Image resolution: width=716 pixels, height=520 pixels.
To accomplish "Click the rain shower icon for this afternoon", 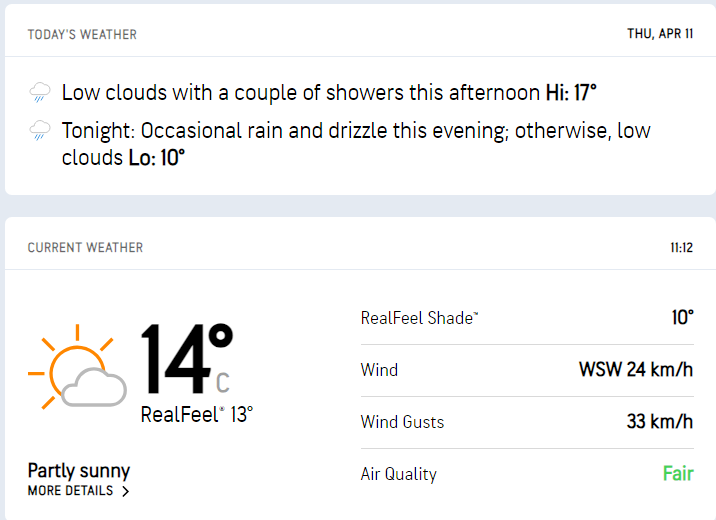I will coord(40,94).
